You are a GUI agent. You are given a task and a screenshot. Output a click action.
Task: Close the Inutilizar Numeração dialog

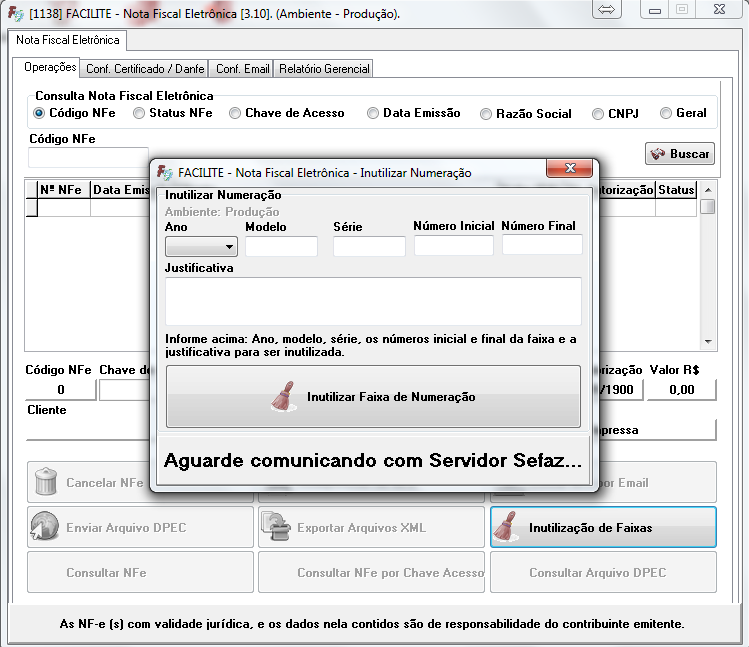(570, 168)
